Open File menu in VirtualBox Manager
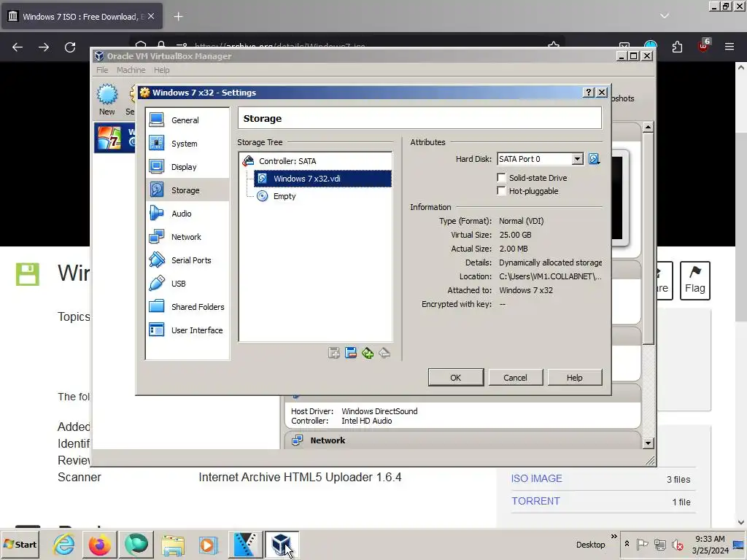The image size is (747, 560). click(x=102, y=70)
